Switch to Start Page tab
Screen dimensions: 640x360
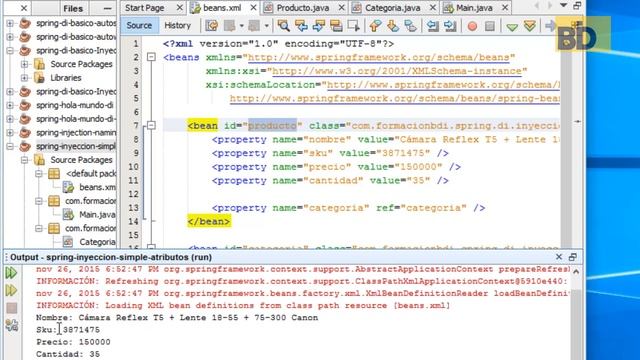tap(145, 8)
